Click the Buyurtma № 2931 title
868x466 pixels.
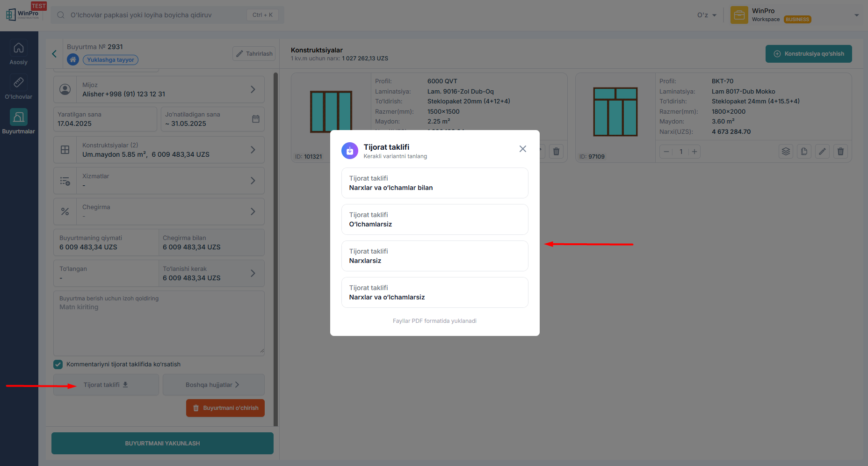pos(95,47)
